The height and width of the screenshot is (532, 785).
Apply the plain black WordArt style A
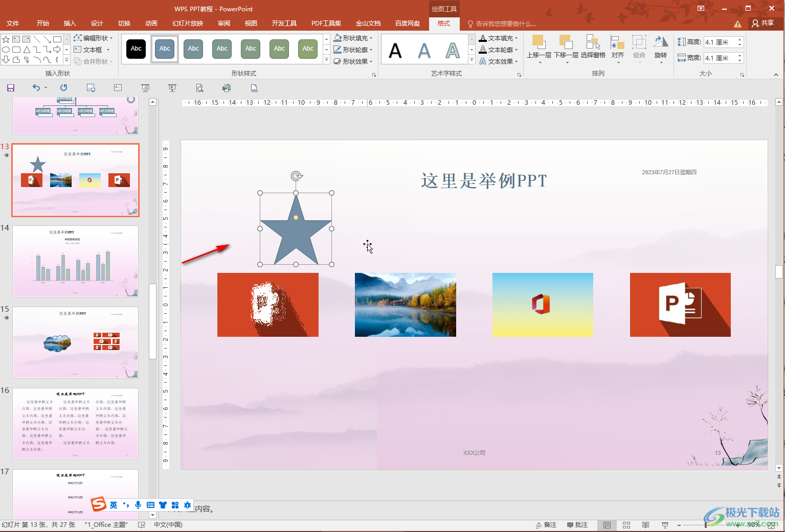click(395, 51)
